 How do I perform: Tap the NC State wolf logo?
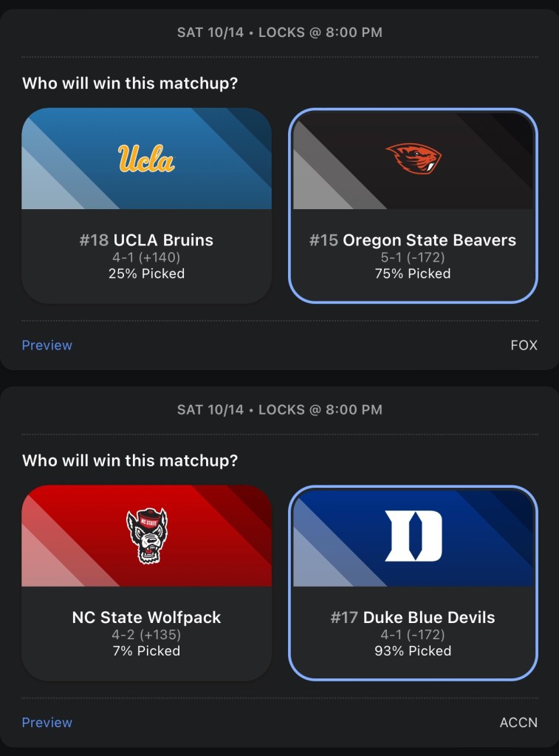(x=146, y=536)
